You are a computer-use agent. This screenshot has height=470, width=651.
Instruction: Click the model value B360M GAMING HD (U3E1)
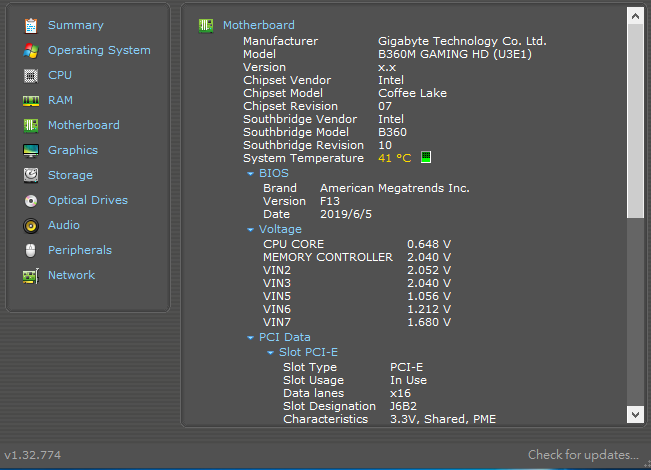pyautogui.click(x=455, y=54)
